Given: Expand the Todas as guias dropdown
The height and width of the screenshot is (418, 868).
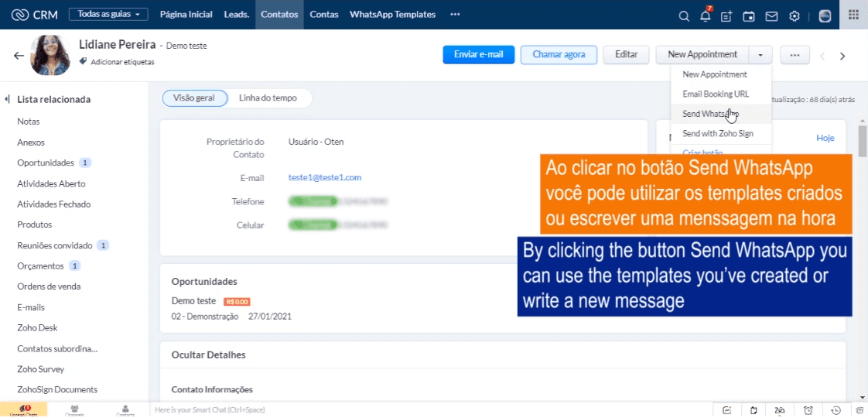Looking at the screenshot, I should [x=108, y=14].
